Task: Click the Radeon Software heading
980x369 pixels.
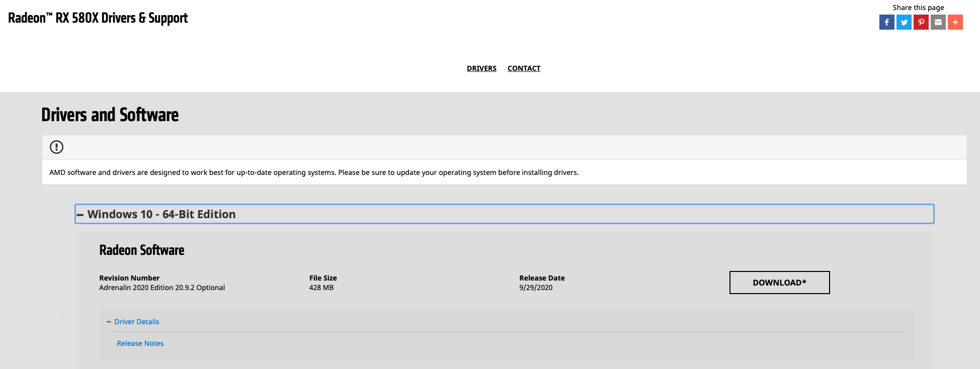Action: (x=142, y=250)
